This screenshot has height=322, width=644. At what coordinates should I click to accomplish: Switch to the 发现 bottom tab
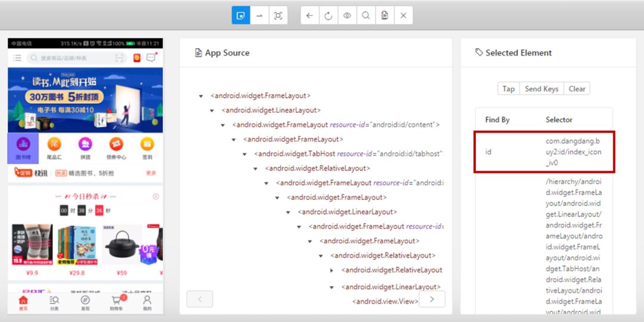point(85,303)
